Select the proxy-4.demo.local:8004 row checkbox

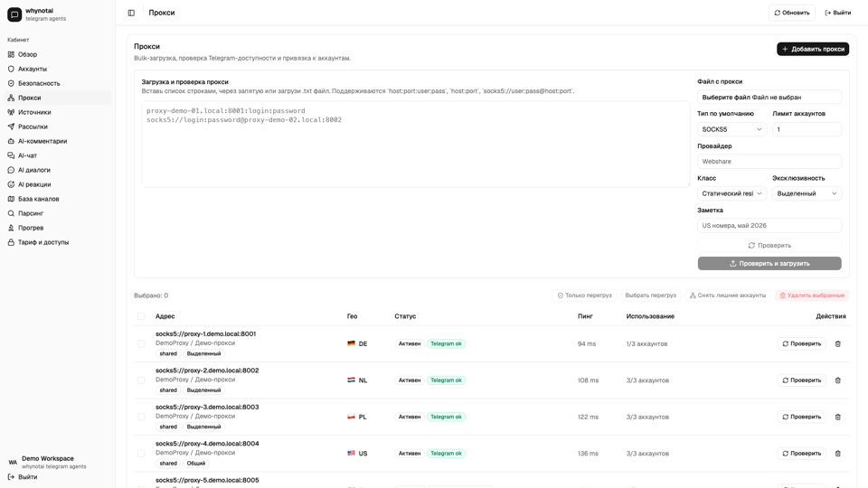click(141, 453)
